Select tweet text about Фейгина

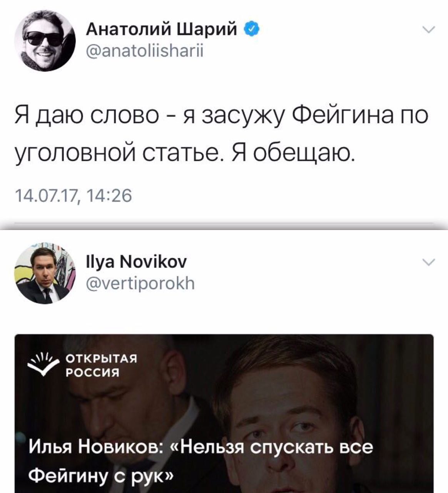pos(221,134)
